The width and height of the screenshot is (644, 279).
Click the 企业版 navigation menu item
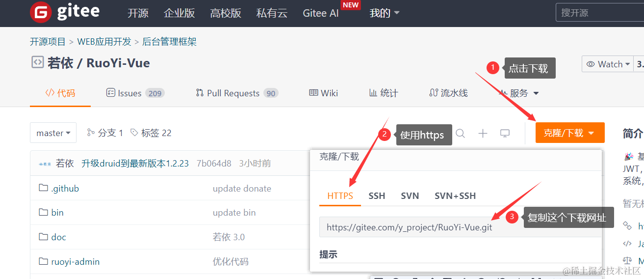coord(179,13)
